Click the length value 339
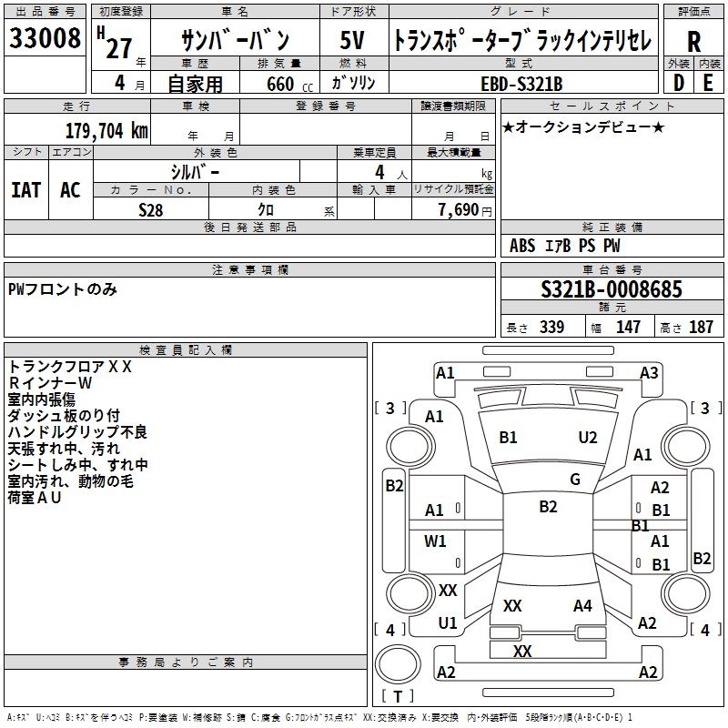Screen dimensions: 728x728 click(552, 327)
